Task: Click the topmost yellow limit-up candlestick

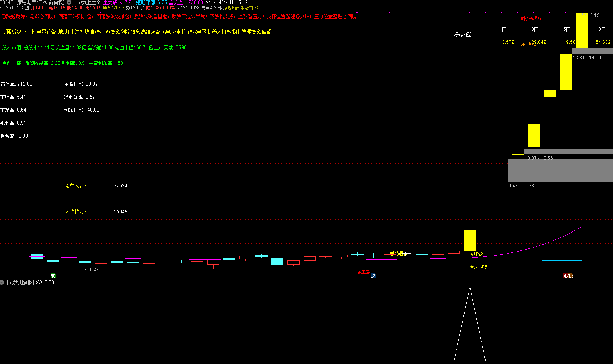Action: tap(582, 30)
